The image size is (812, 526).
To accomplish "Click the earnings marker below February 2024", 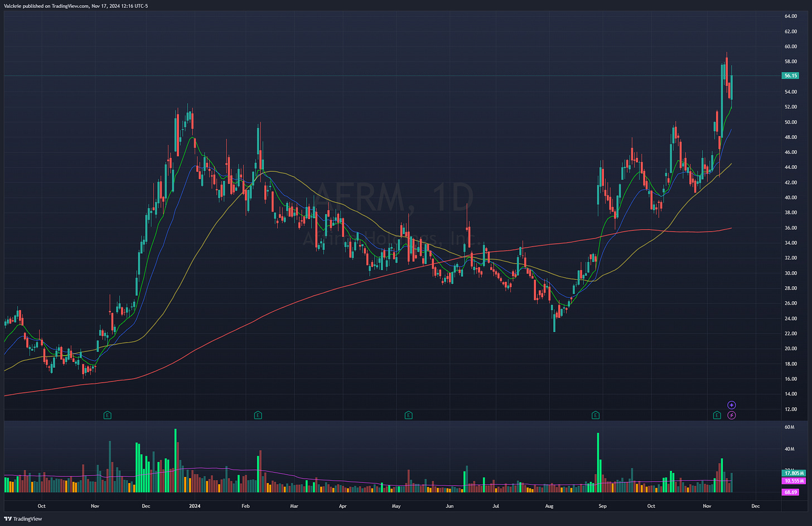I will [258, 415].
